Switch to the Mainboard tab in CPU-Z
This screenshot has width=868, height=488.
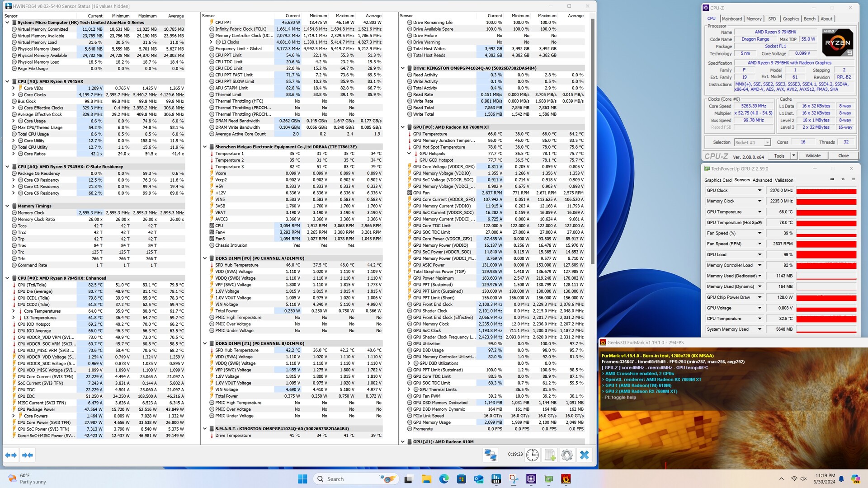pos(731,19)
